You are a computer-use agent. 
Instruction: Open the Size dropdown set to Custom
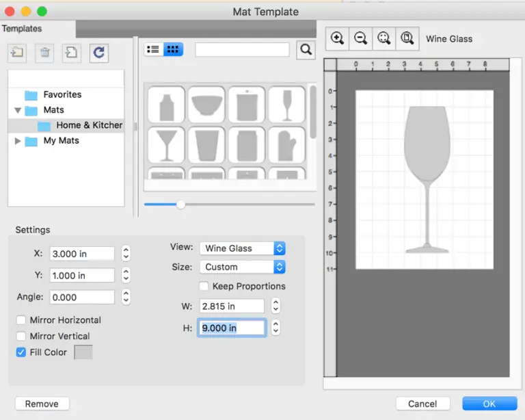click(x=242, y=267)
